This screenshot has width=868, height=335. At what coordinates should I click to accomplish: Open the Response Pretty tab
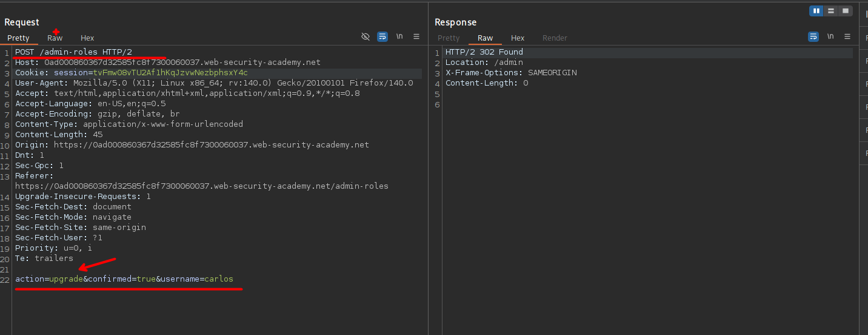coord(449,38)
